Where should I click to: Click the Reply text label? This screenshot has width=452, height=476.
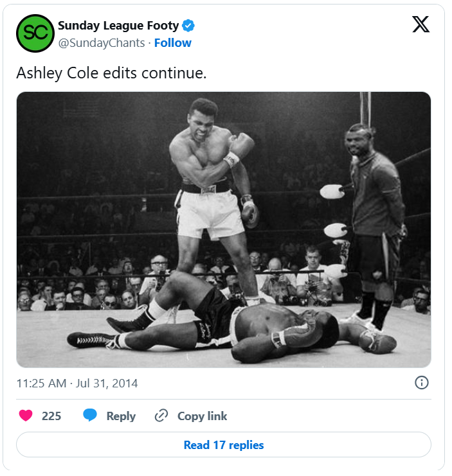click(121, 416)
